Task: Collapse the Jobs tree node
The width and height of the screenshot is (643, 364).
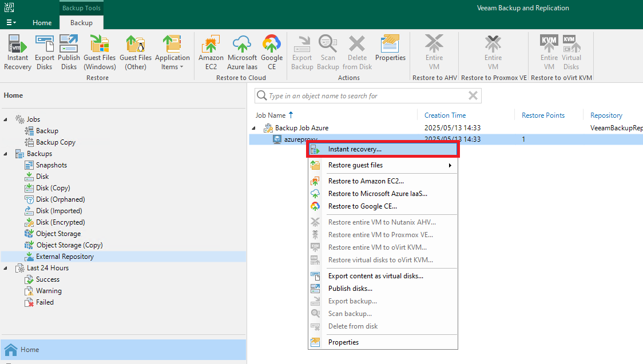Action: tap(5, 119)
